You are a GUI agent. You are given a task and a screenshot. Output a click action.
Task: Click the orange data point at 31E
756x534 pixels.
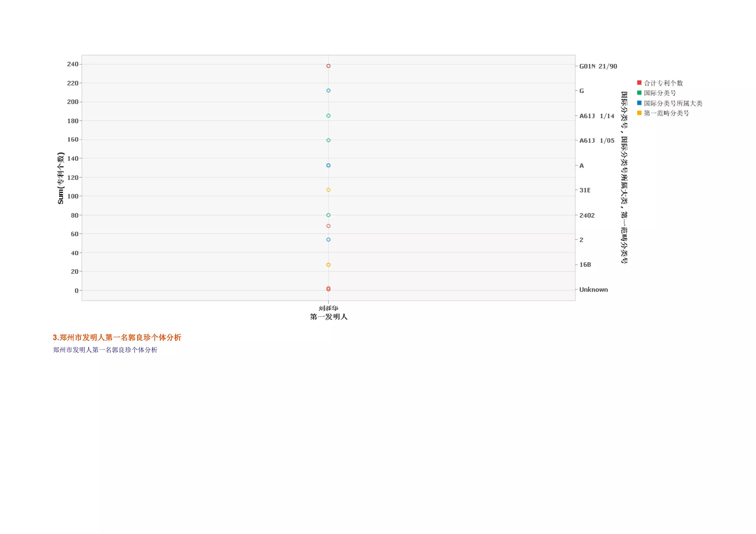(328, 190)
